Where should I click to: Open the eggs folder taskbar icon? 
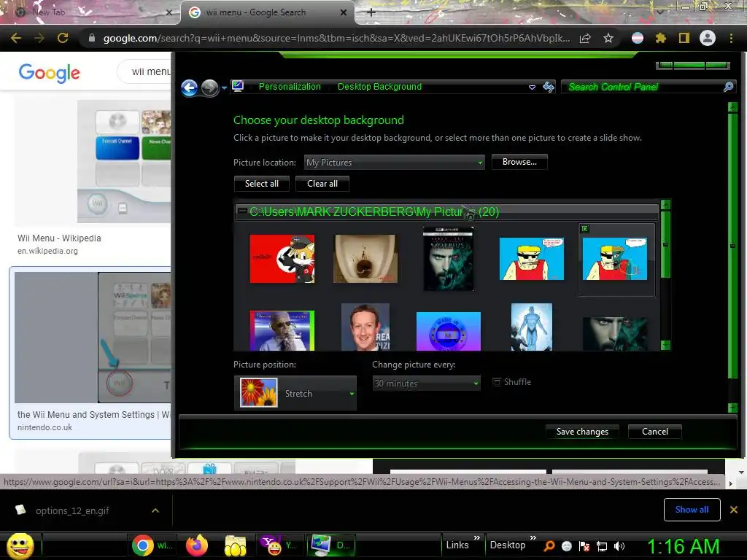[236, 545]
